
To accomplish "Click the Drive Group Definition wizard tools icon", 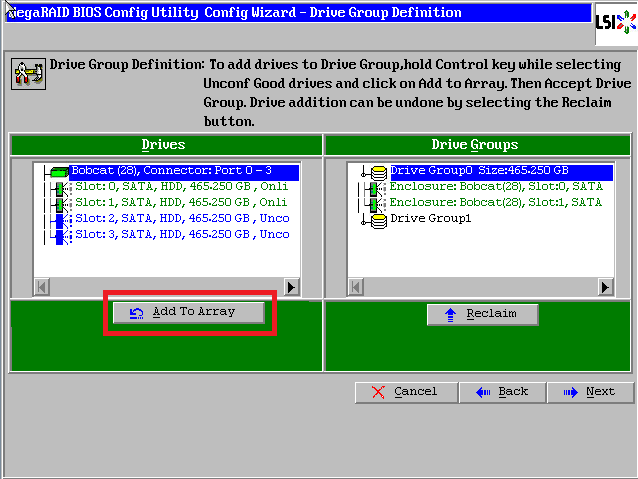I will 28,74.
